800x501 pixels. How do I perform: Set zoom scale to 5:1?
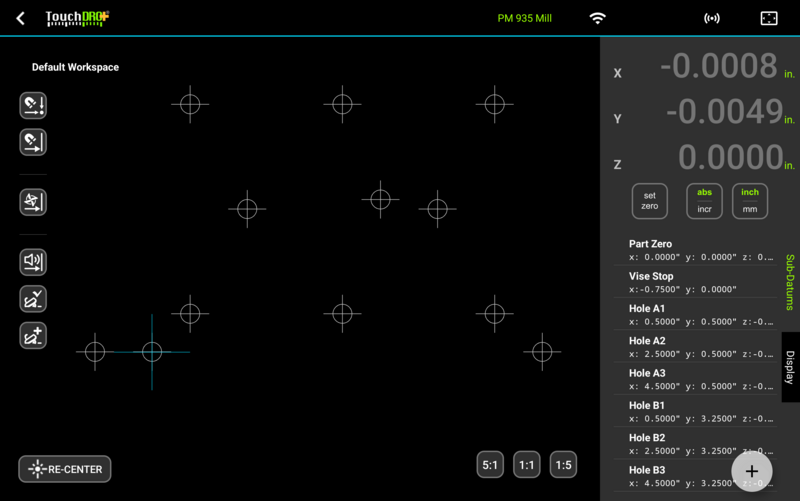coord(490,465)
